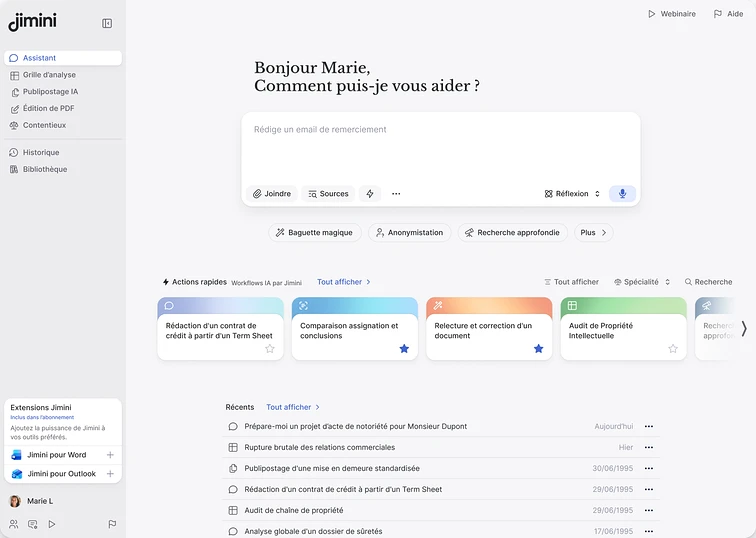Click the Webinaire link
The width and height of the screenshot is (756, 538).
point(672,14)
